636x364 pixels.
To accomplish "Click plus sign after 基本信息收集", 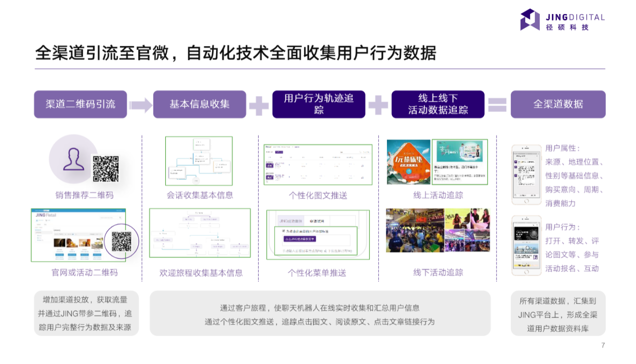I will pyautogui.click(x=259, y=105).
